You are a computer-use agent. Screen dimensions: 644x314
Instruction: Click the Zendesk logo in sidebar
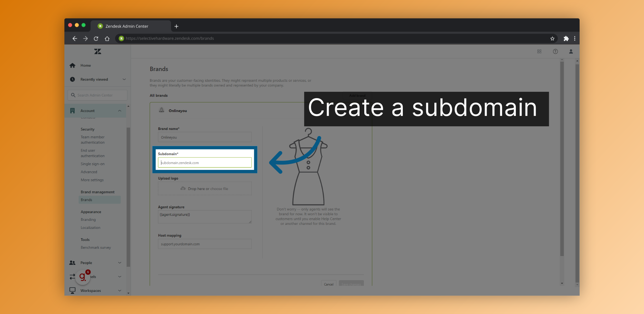98,51
